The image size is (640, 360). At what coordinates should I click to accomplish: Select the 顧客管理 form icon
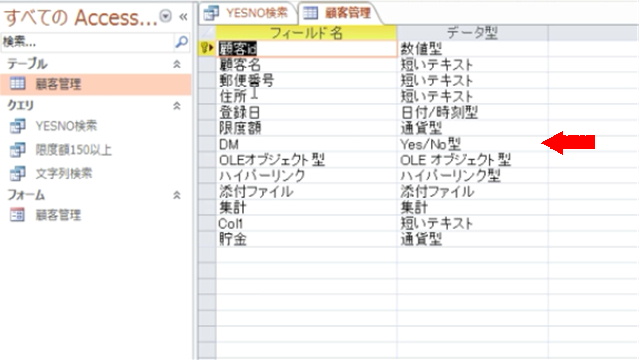coord(17,215)
